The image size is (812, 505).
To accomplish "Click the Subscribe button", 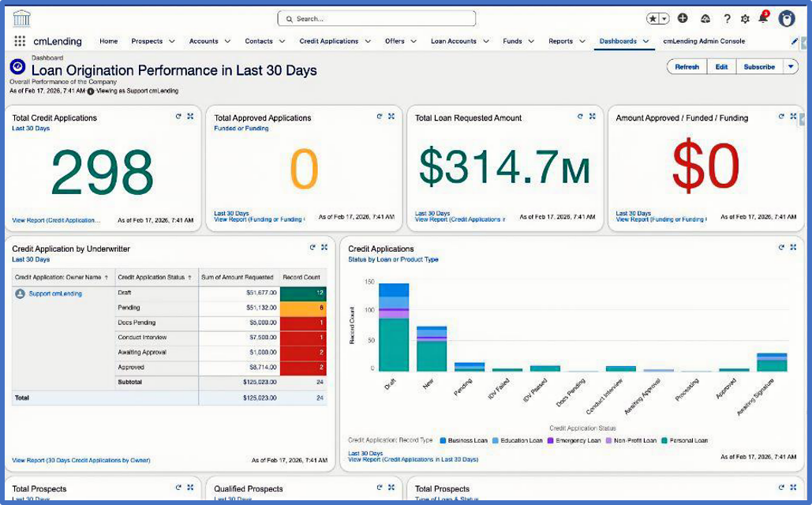I will tap(759, 67).
